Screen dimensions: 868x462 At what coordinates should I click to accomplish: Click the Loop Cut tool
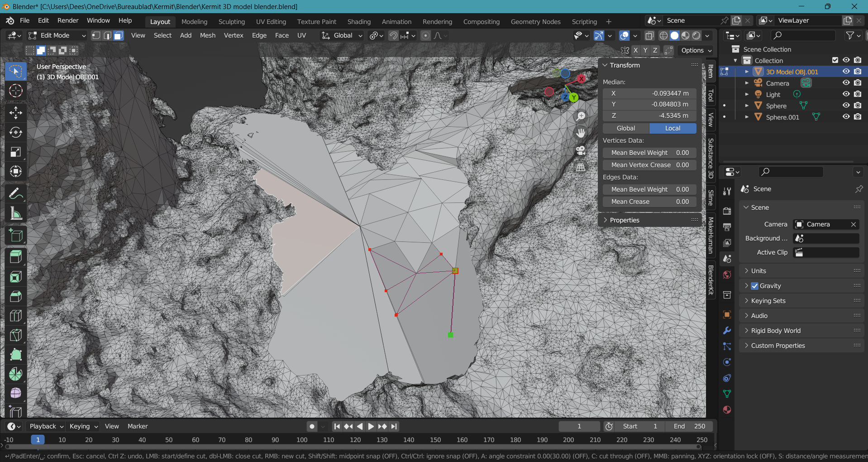pos(16,316)
